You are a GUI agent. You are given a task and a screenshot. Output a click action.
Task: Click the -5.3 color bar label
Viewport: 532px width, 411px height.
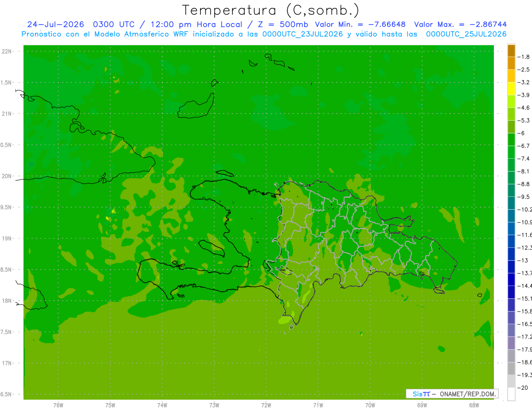coord(524,121)
